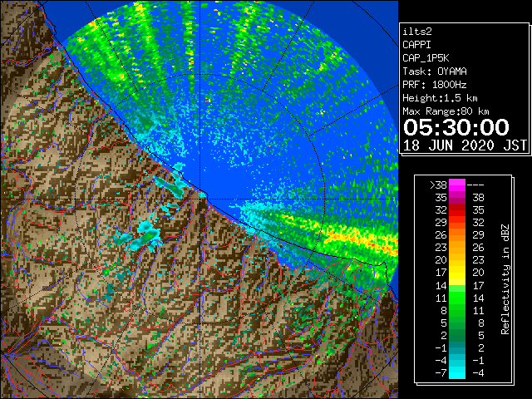Pick the dark teal -1 to 2 swatch
The height and width of the screenshot is (399, 532).
457,347
